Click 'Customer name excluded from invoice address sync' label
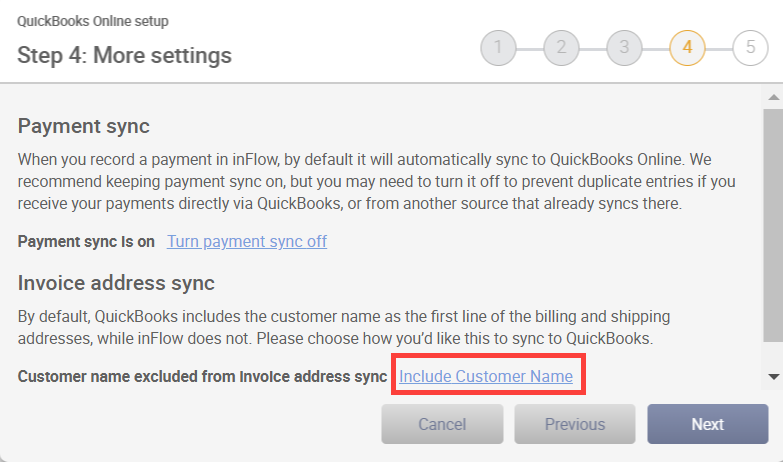The height and width of the screenshot is (462, 783). (202, 376)
